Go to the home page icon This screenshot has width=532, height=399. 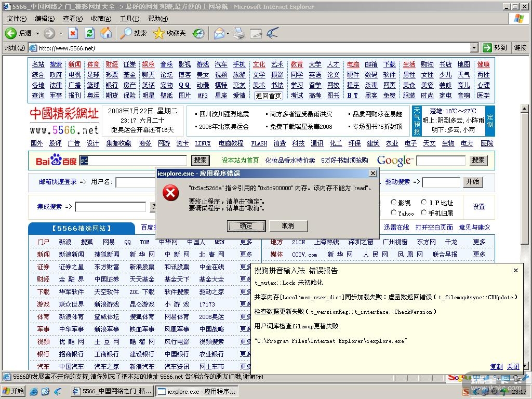[106, 33]
